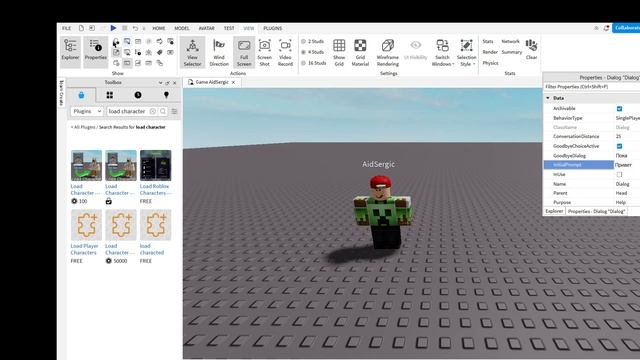This screenshot has width=640, height=360.
Task: Open the Toolbox Creations tab
Action: click(x=166, y=95)
